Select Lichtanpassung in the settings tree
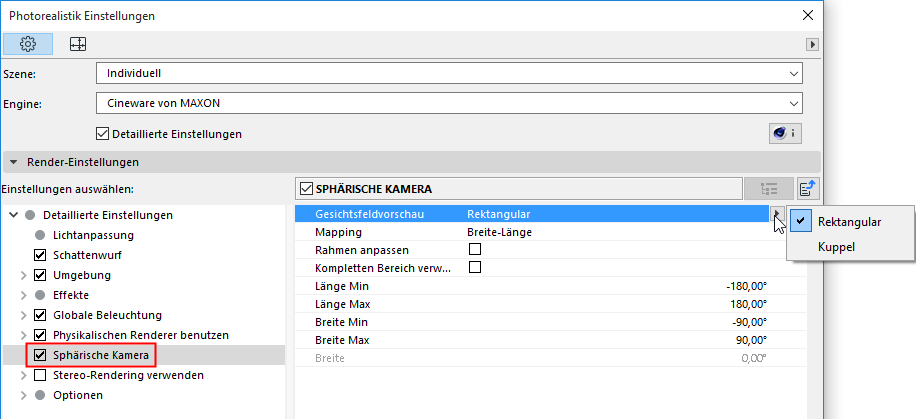 click(x=93, y=235)
